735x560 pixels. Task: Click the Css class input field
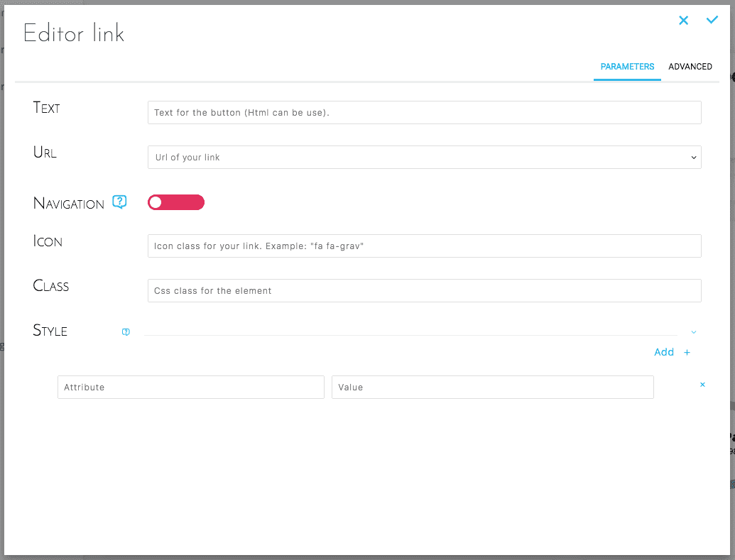coord(424,290)
